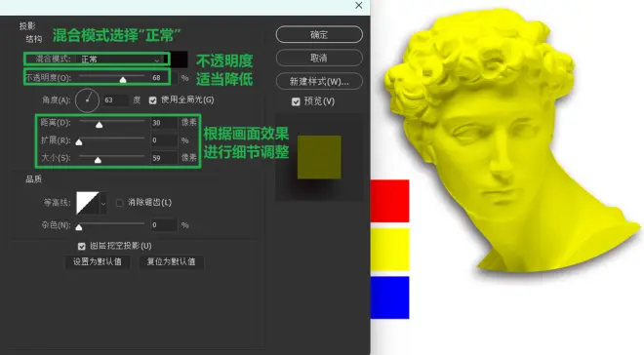Click the 等高线 contour thumbnail
Screen dimensions: 644x355
[88, 203]
